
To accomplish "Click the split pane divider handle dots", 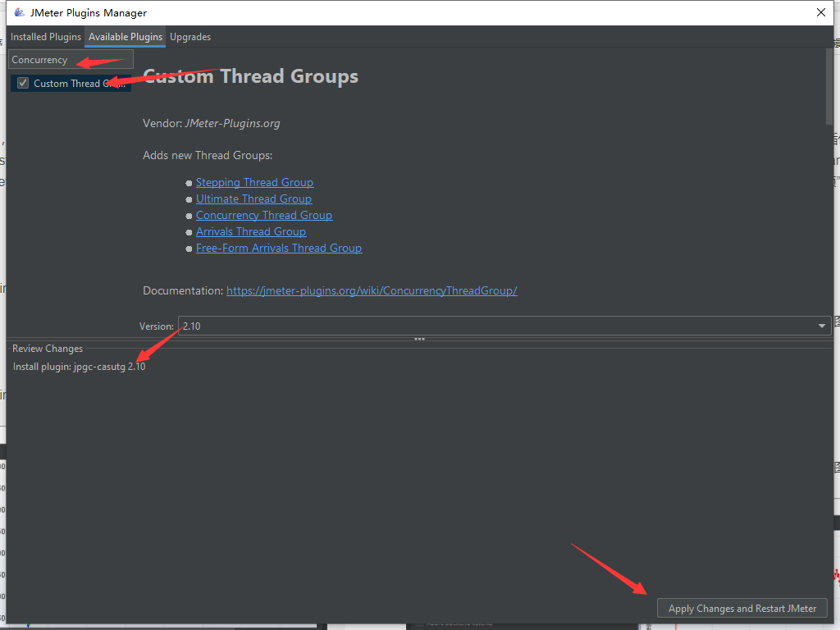I will click(419, 339).
